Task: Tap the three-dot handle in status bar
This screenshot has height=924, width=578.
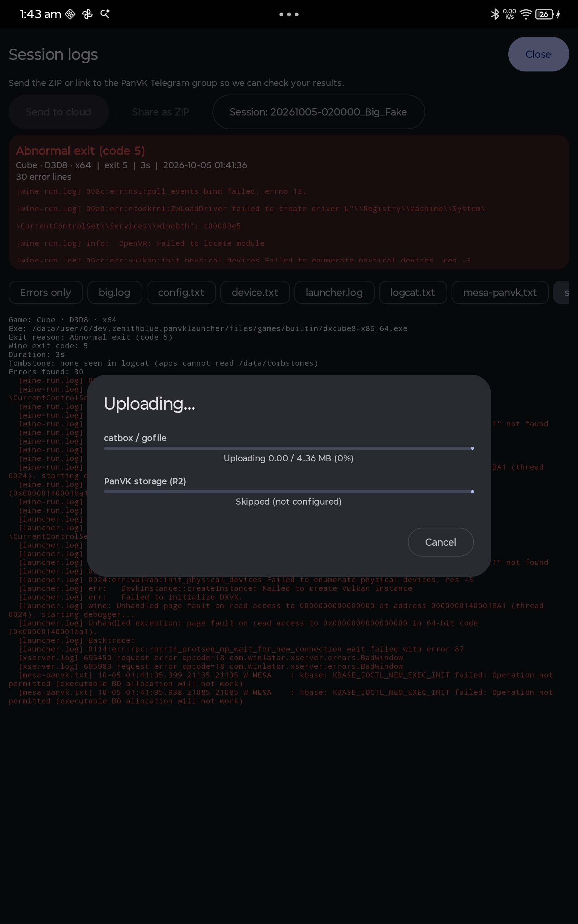Action: pos(289,14)
